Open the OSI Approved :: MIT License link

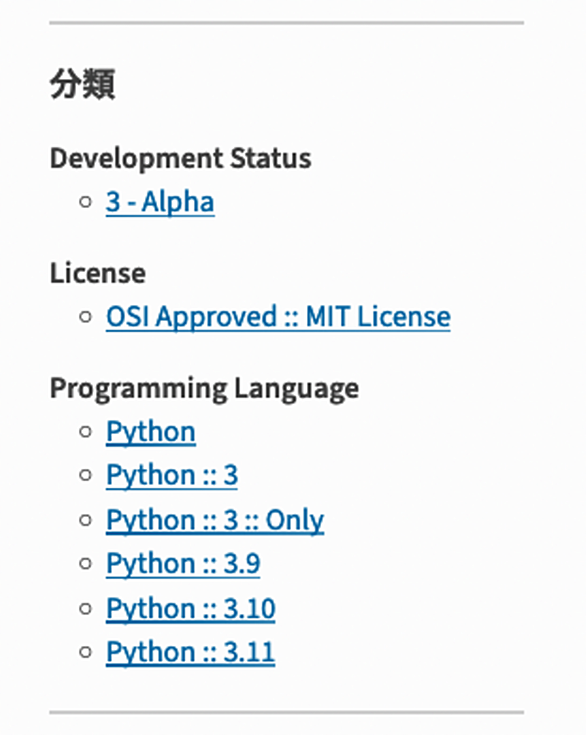tap(278, 316)
